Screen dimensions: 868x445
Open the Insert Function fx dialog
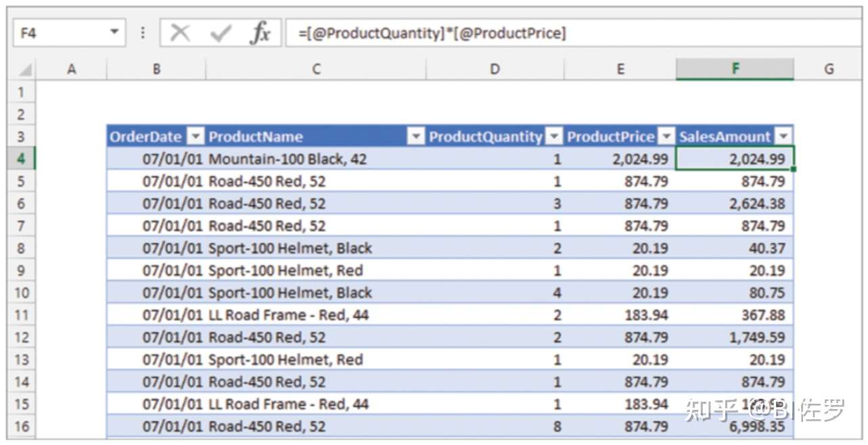(260, 32)
